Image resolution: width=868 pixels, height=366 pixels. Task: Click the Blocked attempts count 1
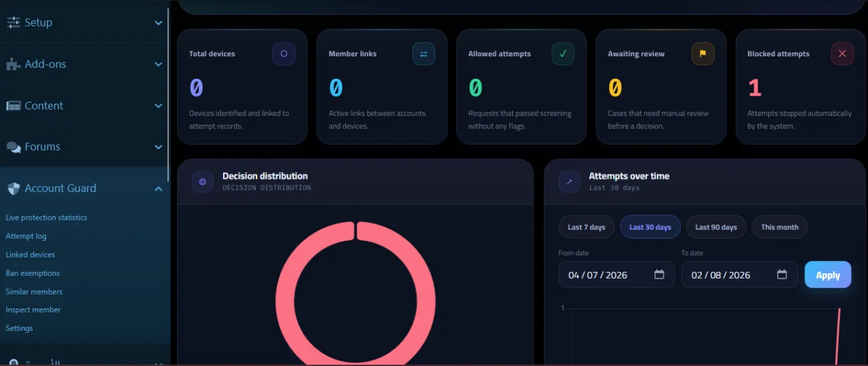755,87
